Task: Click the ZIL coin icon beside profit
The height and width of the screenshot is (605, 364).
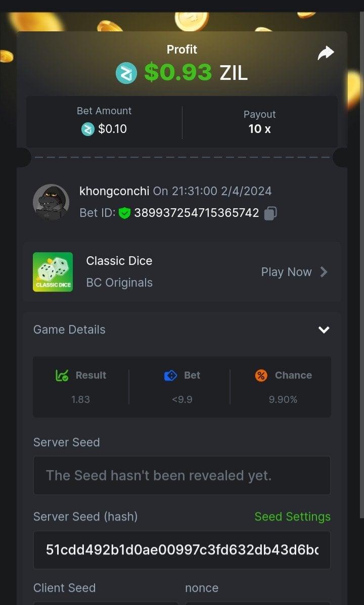Action: pyautogui.click(x=126, y=73)
